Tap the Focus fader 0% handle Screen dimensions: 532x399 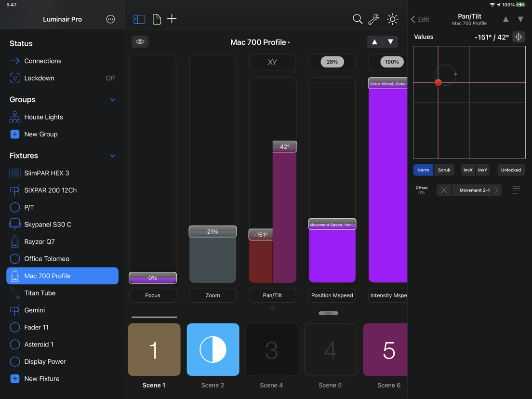pos(153,278)
